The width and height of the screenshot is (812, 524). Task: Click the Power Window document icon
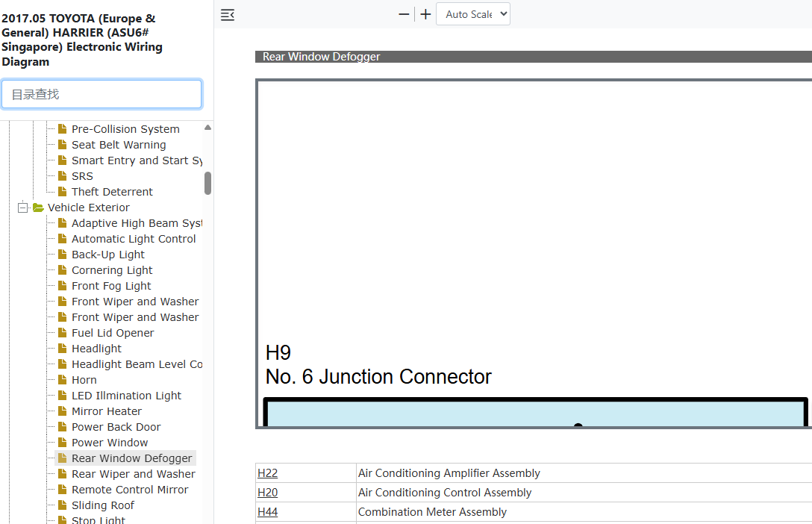[x=62, y=442]
